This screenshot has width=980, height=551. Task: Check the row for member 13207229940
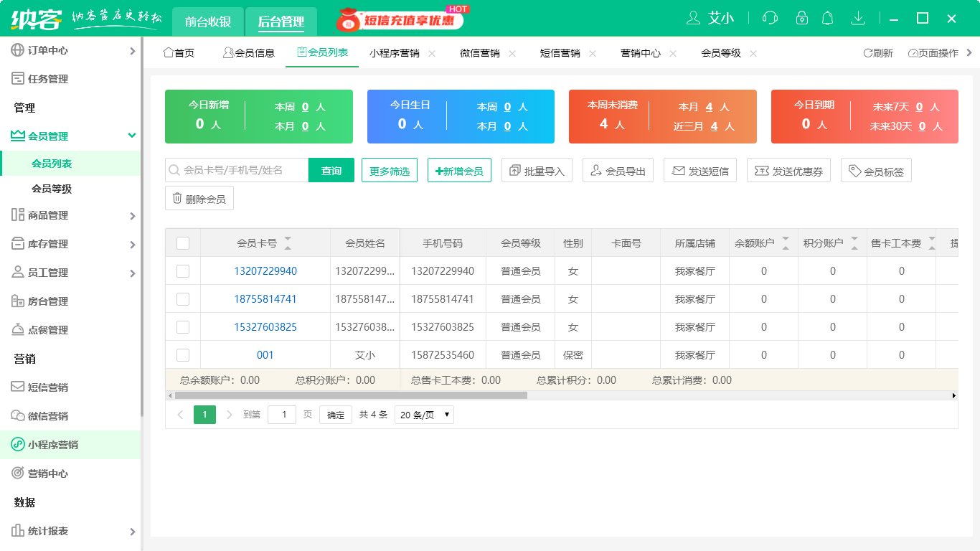[182, 270]
